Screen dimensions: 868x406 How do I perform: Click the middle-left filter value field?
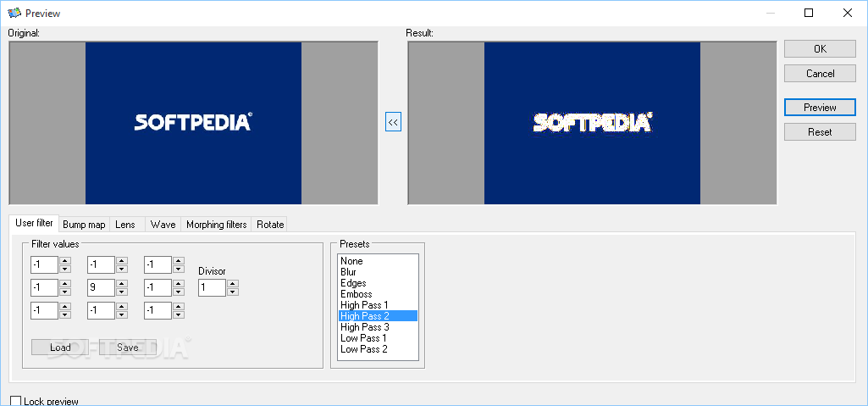click(x=44, y=287)
